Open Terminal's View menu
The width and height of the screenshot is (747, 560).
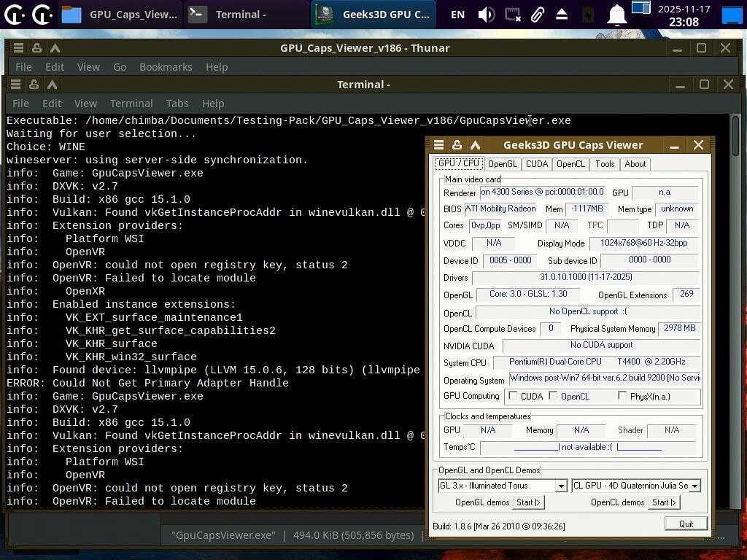point(86,104)
